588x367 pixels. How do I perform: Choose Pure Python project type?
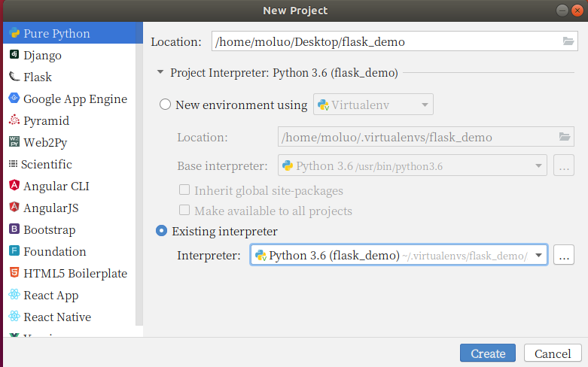[69, 33]
